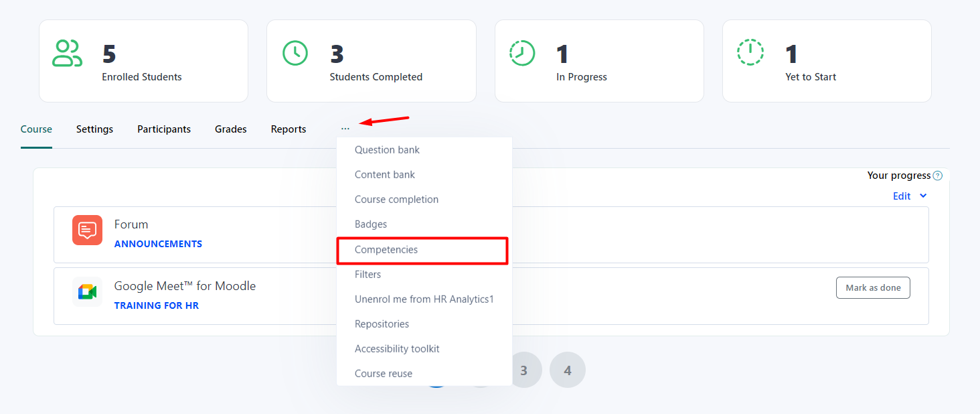The image size is (980, 414).
Task: Open the orange Forum activity icon
Action: (87, 230)
